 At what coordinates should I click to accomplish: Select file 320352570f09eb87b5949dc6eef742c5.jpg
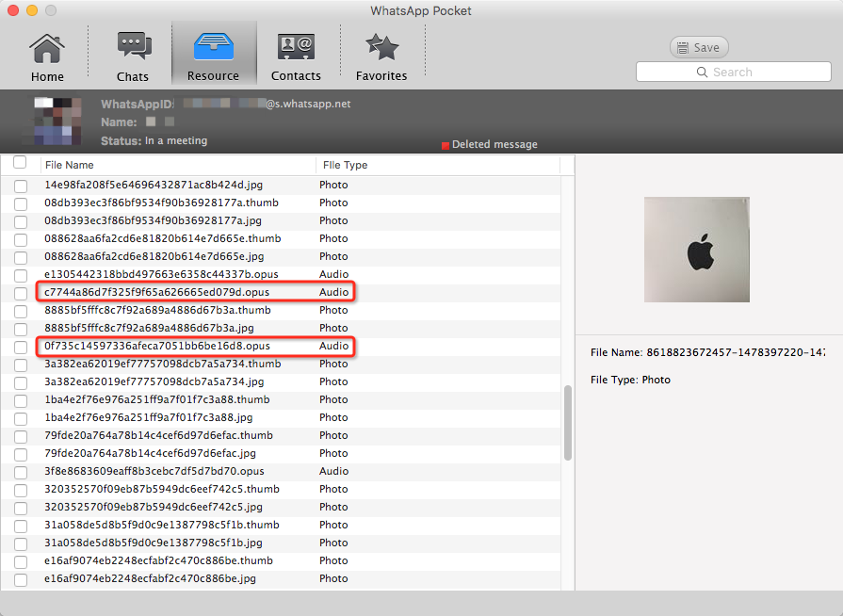pyautogui.click(x=154, y=507)
